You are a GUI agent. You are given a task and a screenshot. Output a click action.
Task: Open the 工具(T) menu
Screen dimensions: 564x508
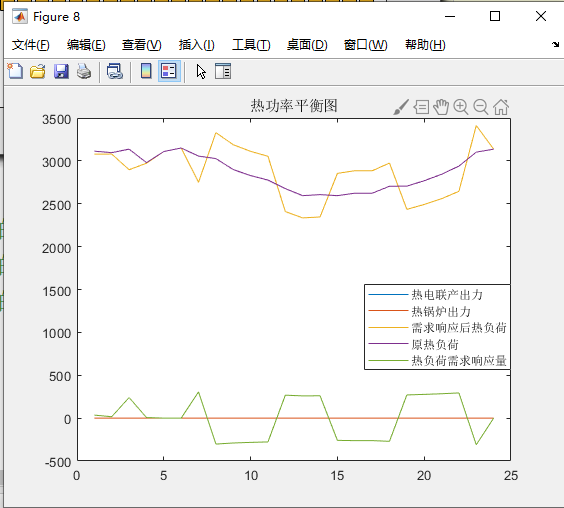click(x=251, y=45)
